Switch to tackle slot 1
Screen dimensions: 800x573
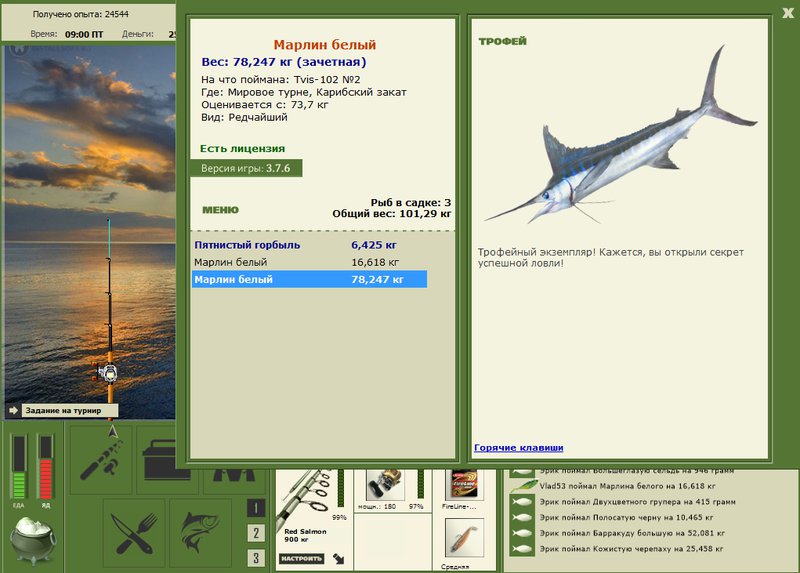click(x=256, y=508)
